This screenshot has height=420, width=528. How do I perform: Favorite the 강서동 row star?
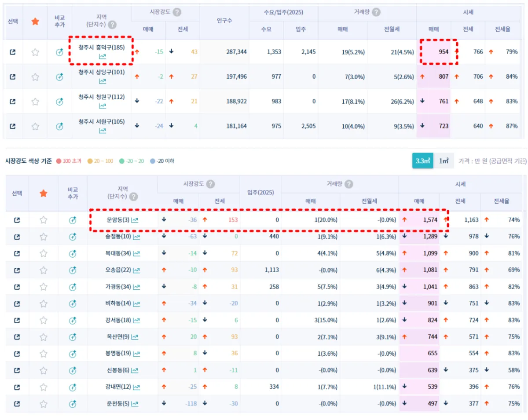coord(44,320)
